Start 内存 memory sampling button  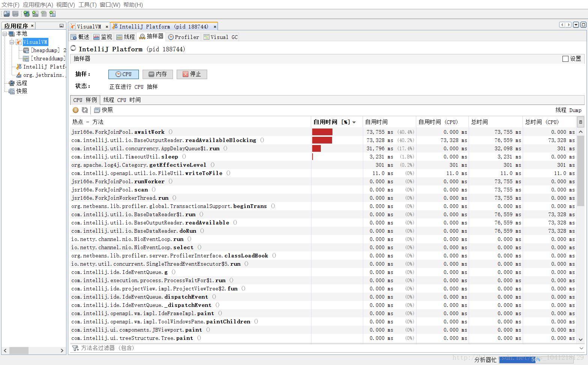click(x=158, y=74)
